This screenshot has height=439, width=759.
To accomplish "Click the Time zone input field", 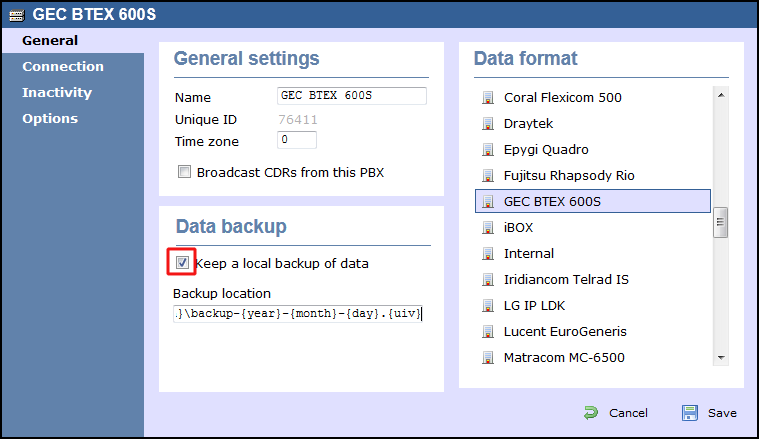I will [297, 140].
